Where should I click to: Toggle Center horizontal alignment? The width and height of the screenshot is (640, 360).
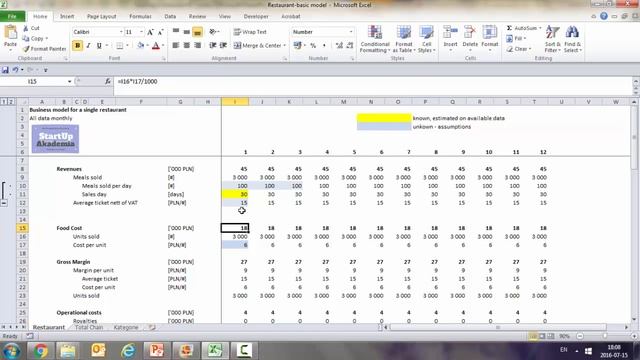(x=187, y=45)
